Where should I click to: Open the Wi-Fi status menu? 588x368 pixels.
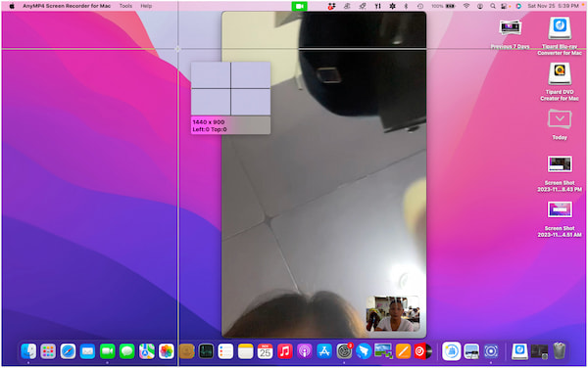click(466, 6)
